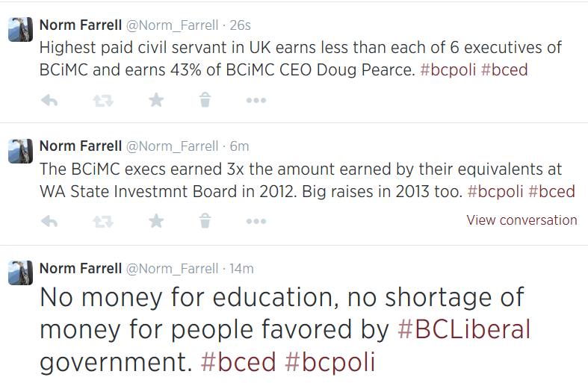Open more options on UK civil servant tweet
Image resolution: width=588 pixels, height=383 pixels.
(256, 100)
